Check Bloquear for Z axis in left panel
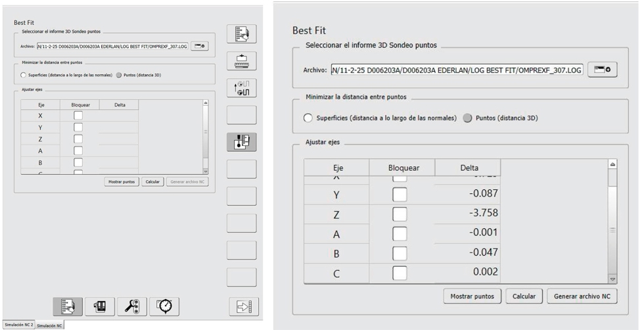This screenshot has width=644, height=330. [x=78, y=139]
